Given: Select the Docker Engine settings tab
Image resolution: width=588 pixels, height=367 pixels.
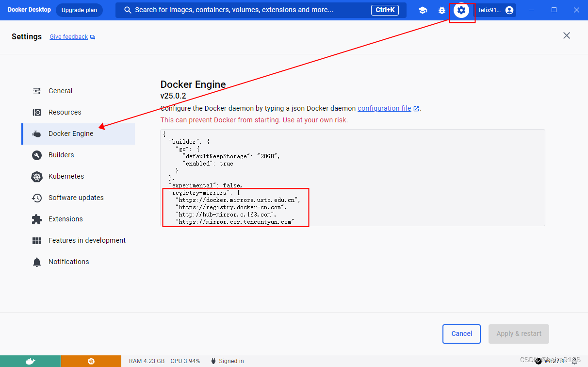Looking at the screenshot, I should 78,133.
